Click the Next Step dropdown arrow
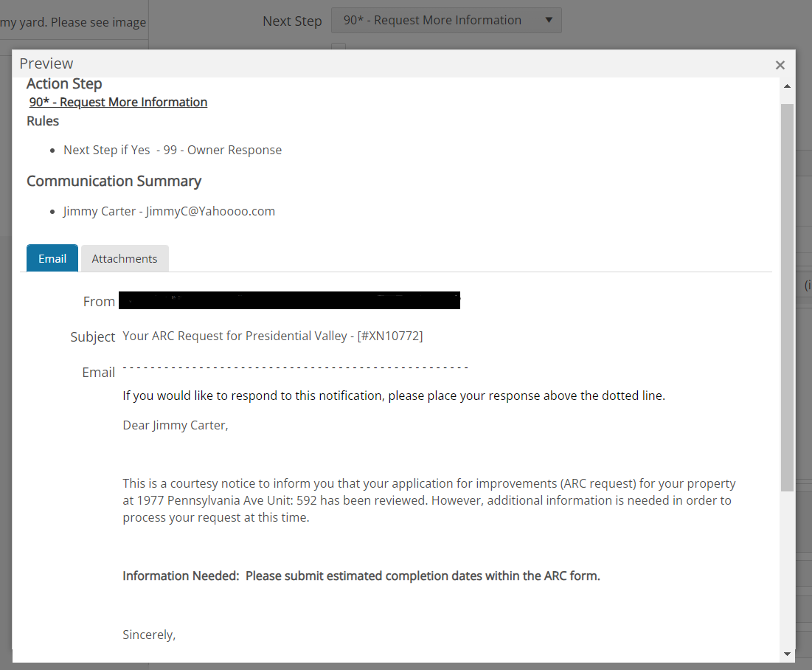Image resolution: width=812 pixels, height=670 pixels. [548, 21]
